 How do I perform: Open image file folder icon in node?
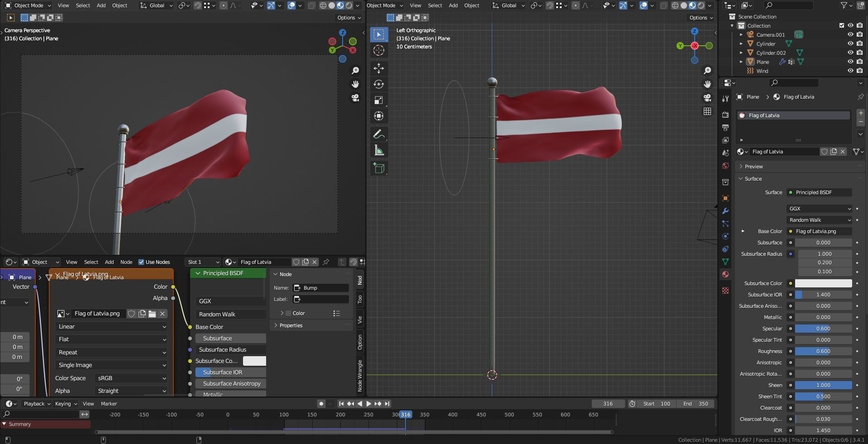152,314
